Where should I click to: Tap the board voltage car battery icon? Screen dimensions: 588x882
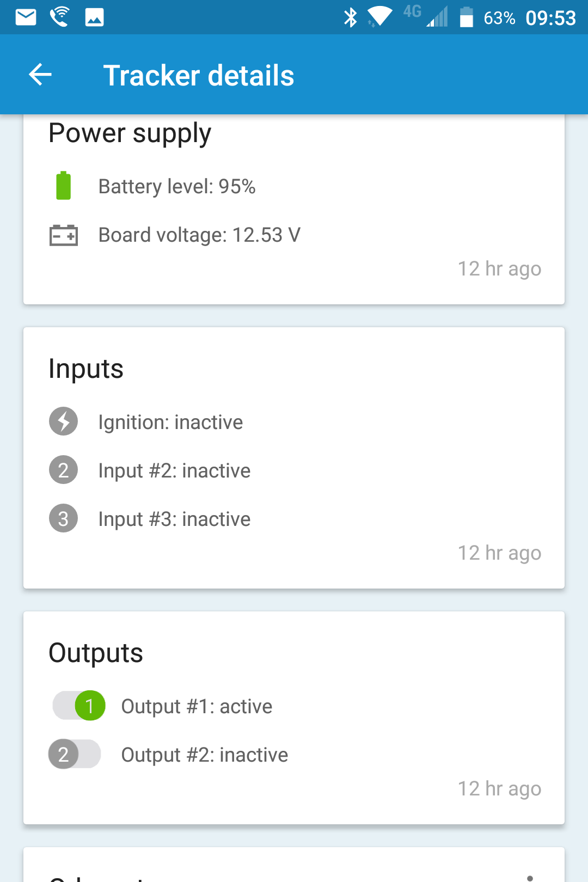pos(64,235)
